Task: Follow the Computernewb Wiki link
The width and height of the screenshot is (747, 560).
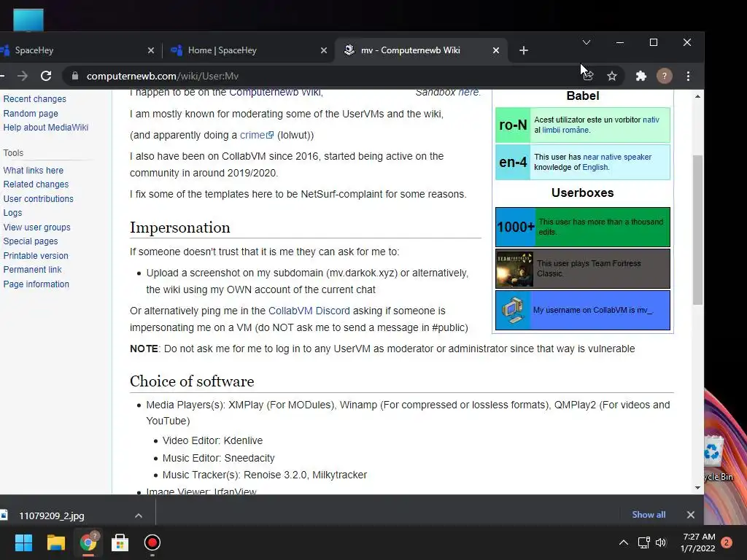Action: pos(275,93)
